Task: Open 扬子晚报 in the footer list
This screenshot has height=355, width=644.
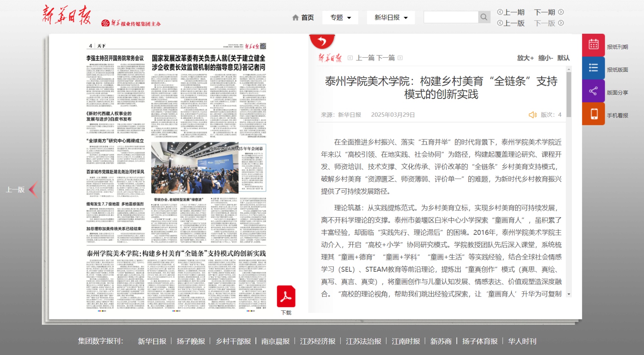Action: pos(191,341)
